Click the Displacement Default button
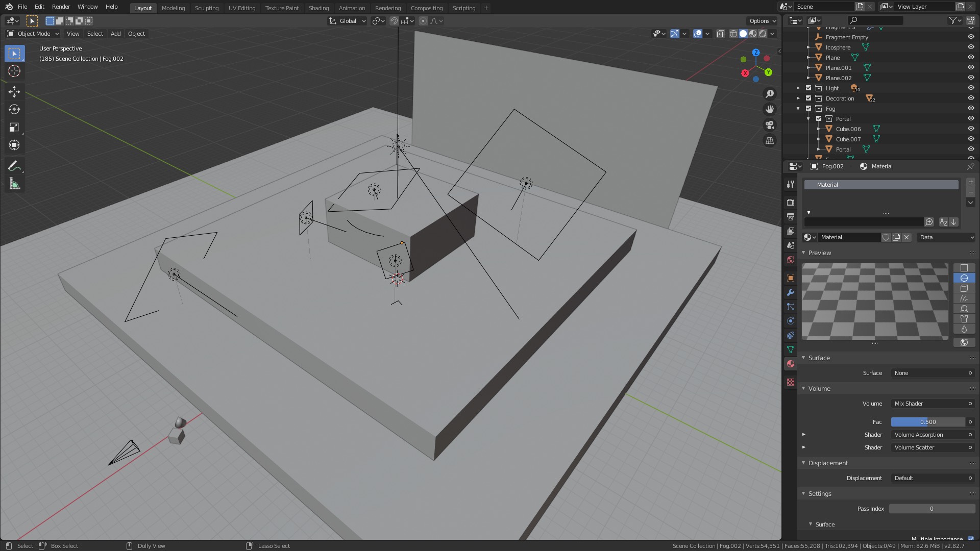This screenshot has height=551, width=980. (933, 478)
